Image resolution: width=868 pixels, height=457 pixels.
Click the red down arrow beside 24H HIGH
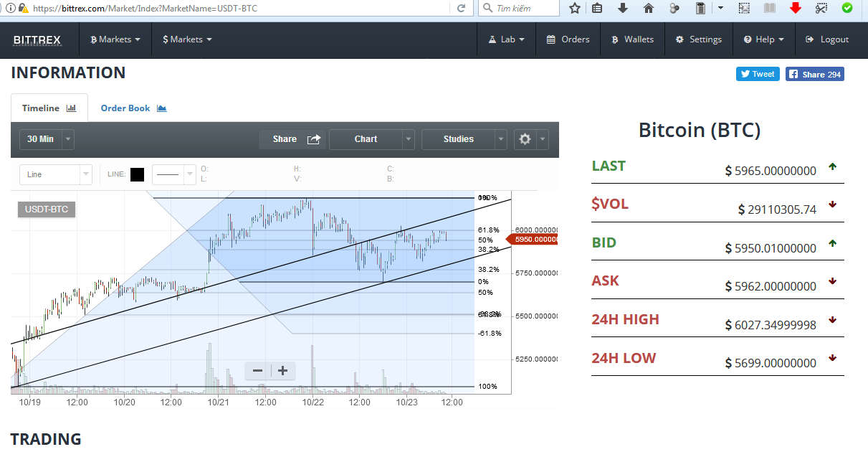click(x=832, y=320)
